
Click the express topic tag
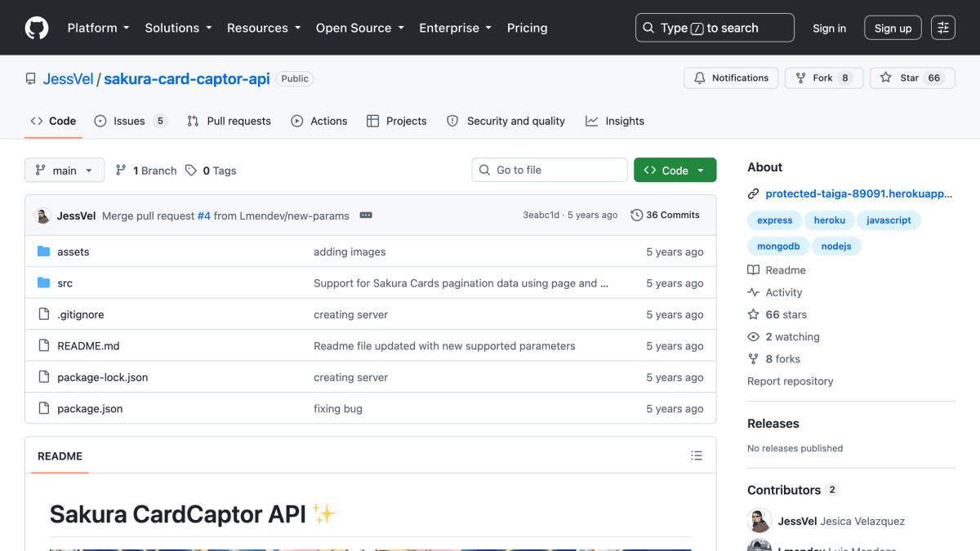coord(774,220)
